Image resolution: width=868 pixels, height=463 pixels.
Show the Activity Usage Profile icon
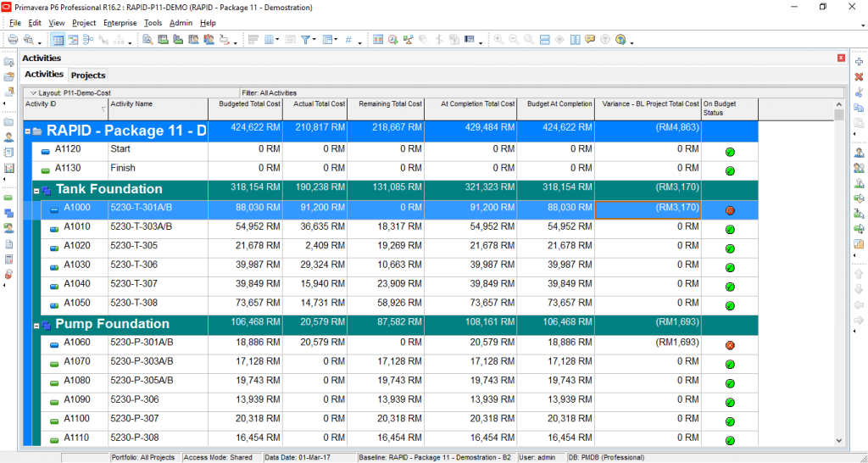pyautogui.click(x=178, y=39)
